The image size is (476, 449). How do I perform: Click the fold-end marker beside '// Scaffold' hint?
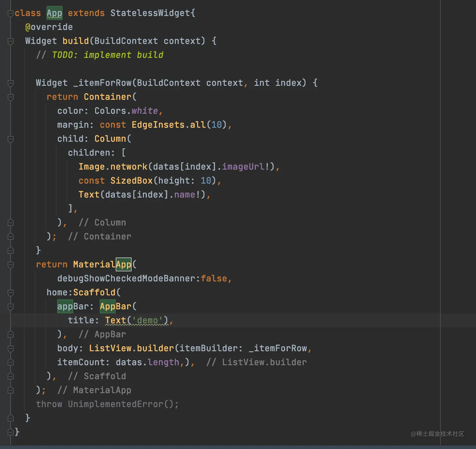tap(11, 376)
